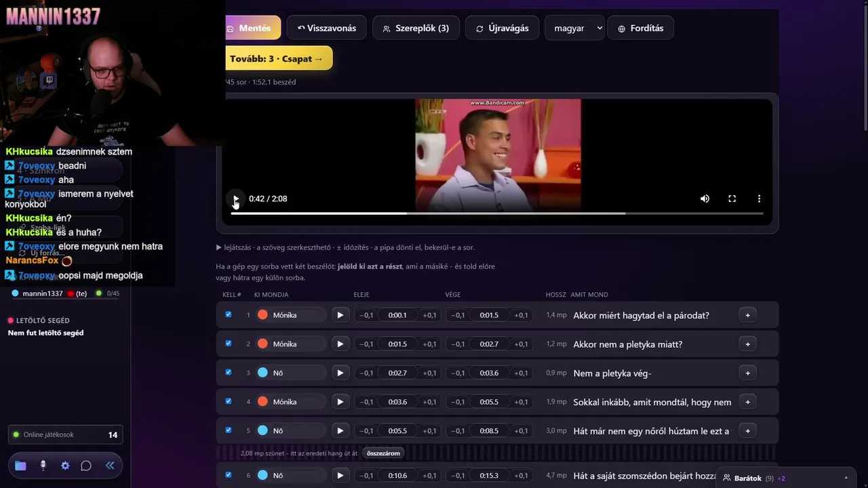Toggle the microphone icon in the sidebar toolbar
Image resolution: width=868 pixels, height=488 pixels.
(43, 466)
